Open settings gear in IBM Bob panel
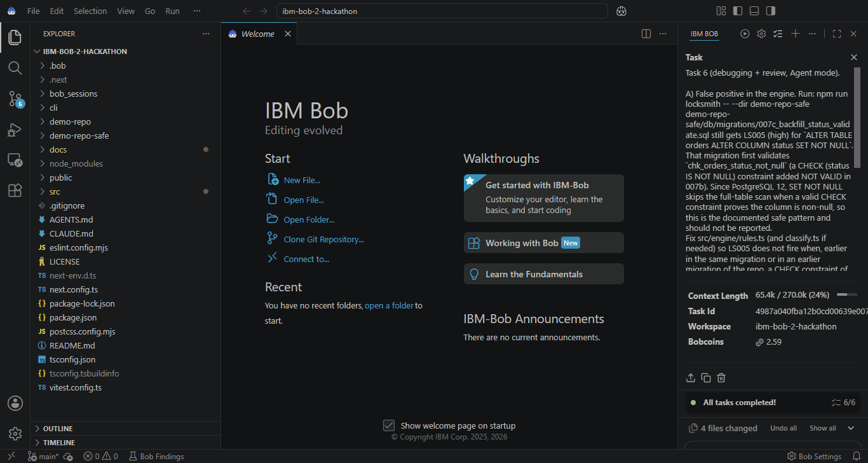 pyautogui.click(x=761, y=34)
